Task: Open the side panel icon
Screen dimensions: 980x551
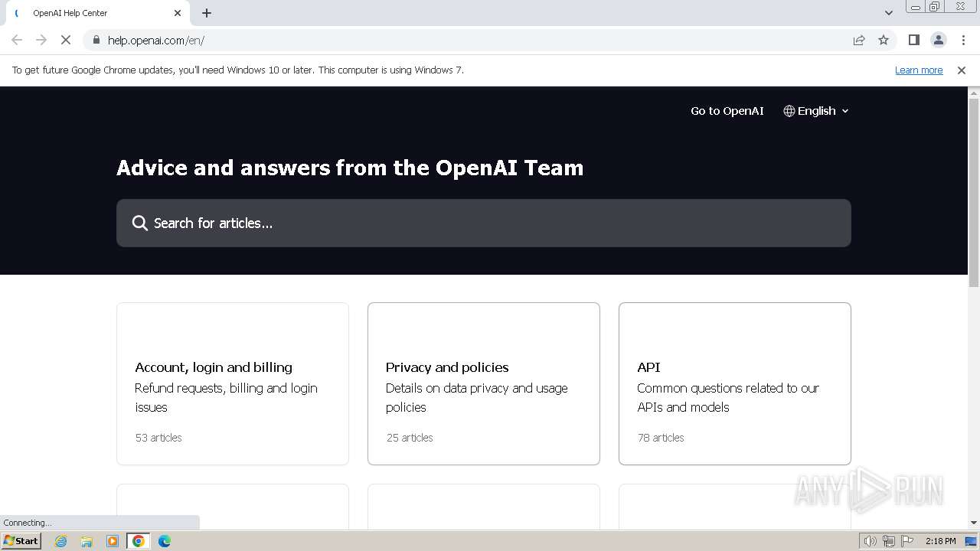Action: point(913,40)
